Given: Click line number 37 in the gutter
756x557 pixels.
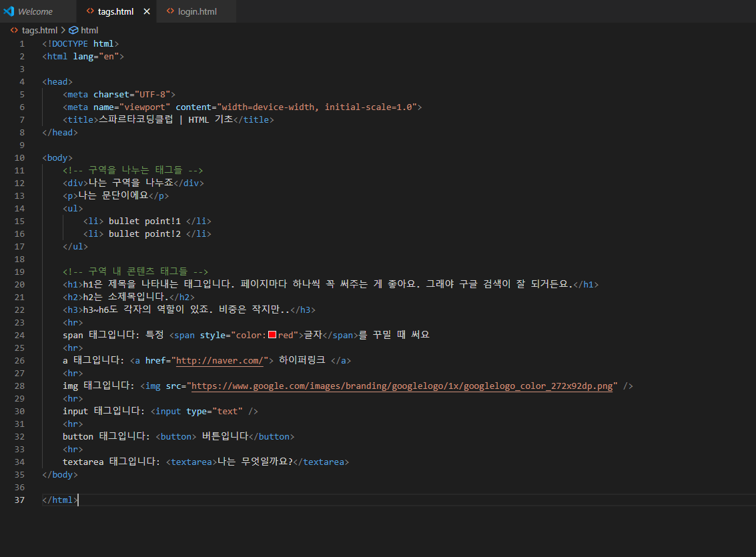Looking at the screenshot, I should pos(19,500).
